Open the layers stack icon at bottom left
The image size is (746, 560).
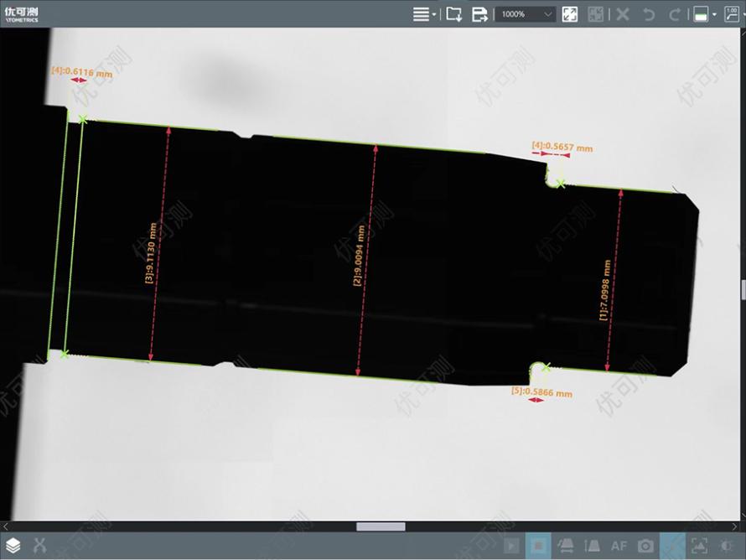click(13, 545)
